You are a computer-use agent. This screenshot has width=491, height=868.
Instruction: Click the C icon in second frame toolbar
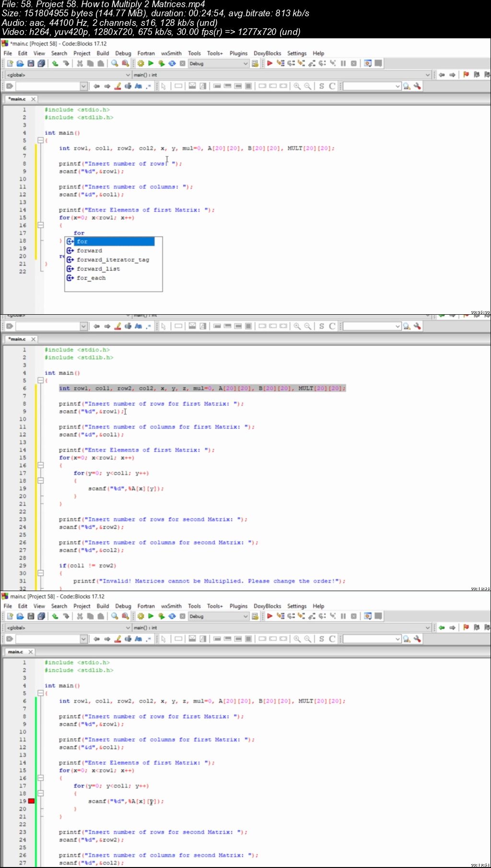pyautogui.click(x=332, y=326)
